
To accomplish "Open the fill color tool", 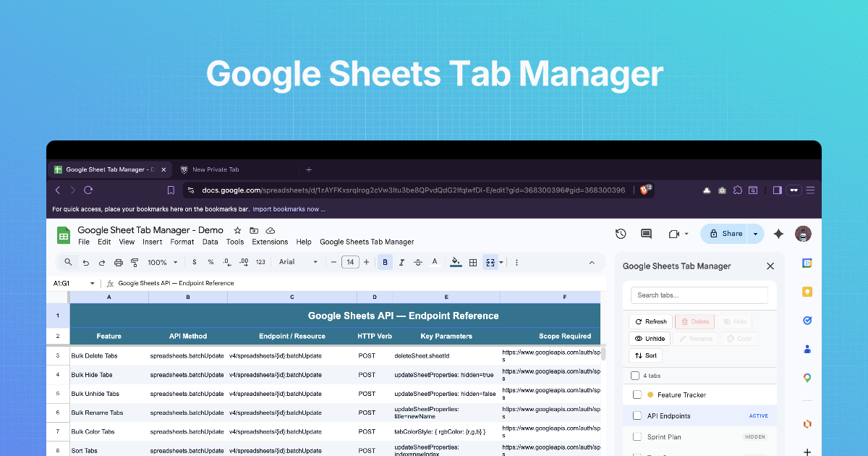I will pyautogui.click(x=455, y=262).
